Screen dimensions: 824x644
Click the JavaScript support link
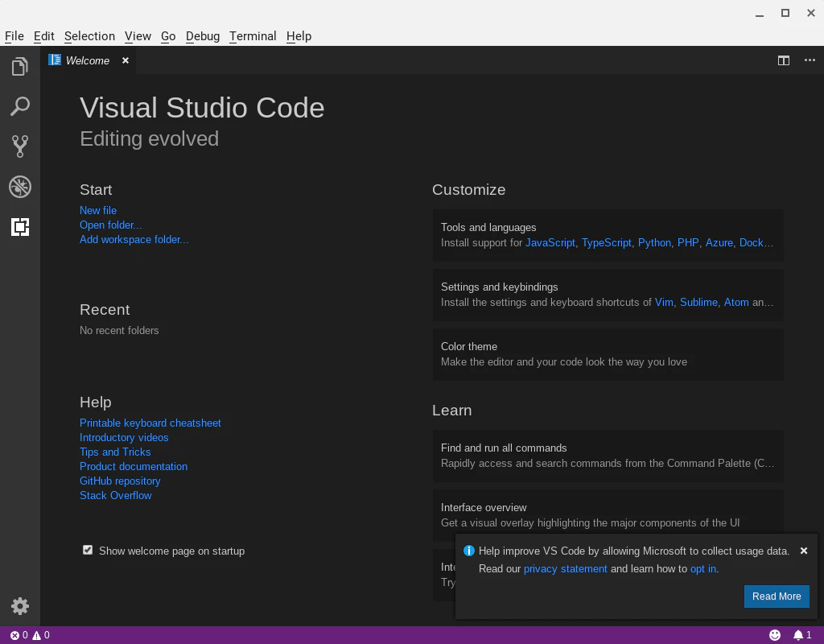[x=550, y=242]
